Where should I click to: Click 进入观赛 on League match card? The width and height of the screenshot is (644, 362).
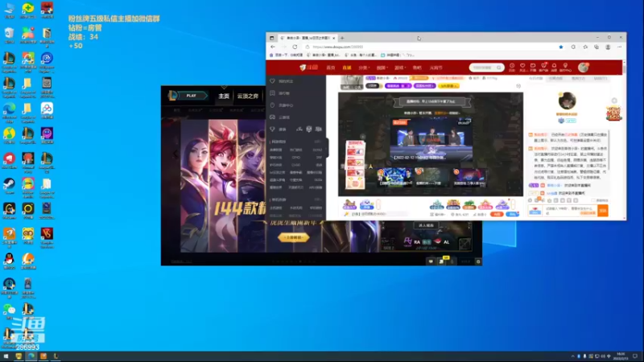426,225
